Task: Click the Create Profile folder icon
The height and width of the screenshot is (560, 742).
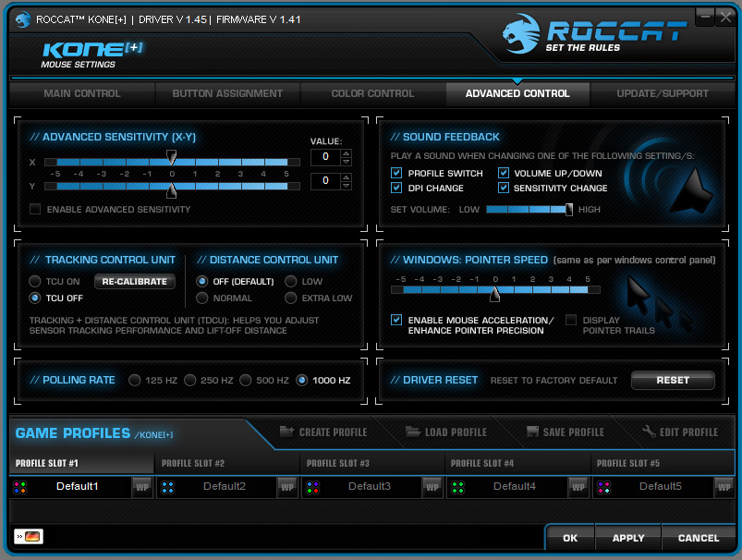Action: pos(286,432)
